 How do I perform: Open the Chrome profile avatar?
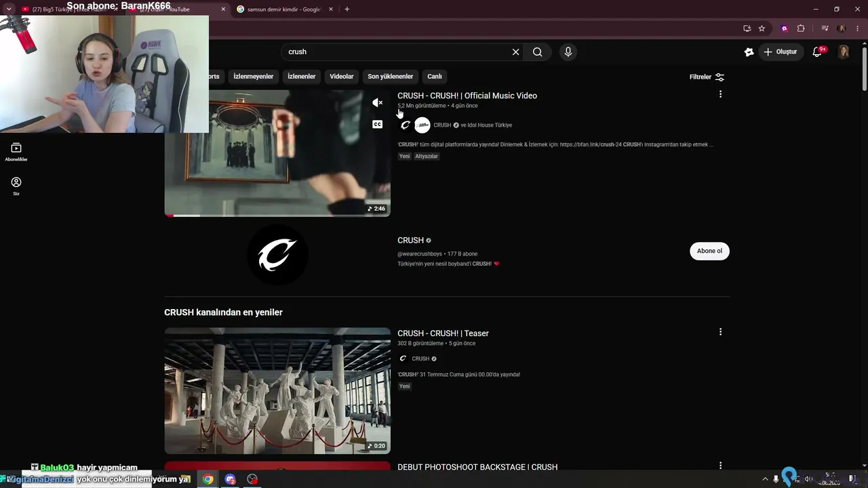[x=842, y=28]
